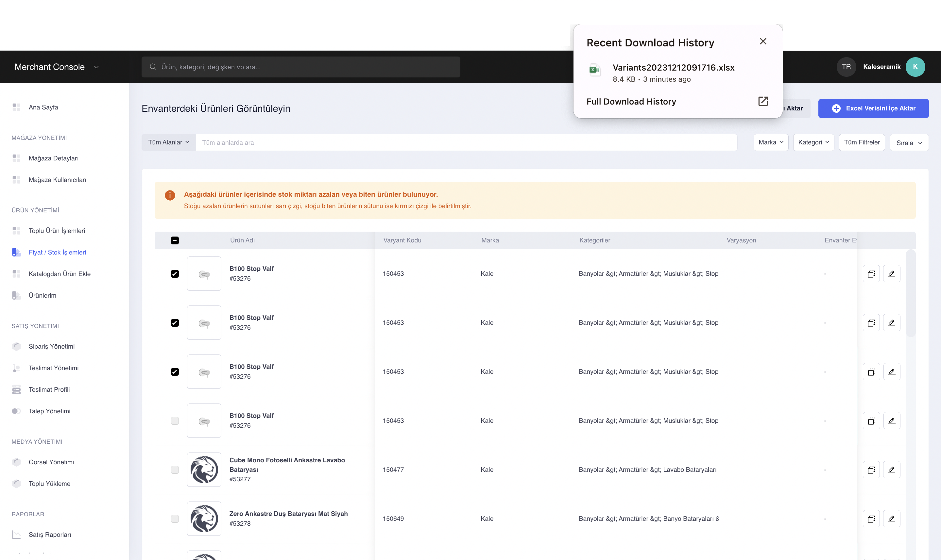The height and width of the screenshot is (560, 941).
Task: Open Sipariş Yönetimi menu item
Action: 52,346
